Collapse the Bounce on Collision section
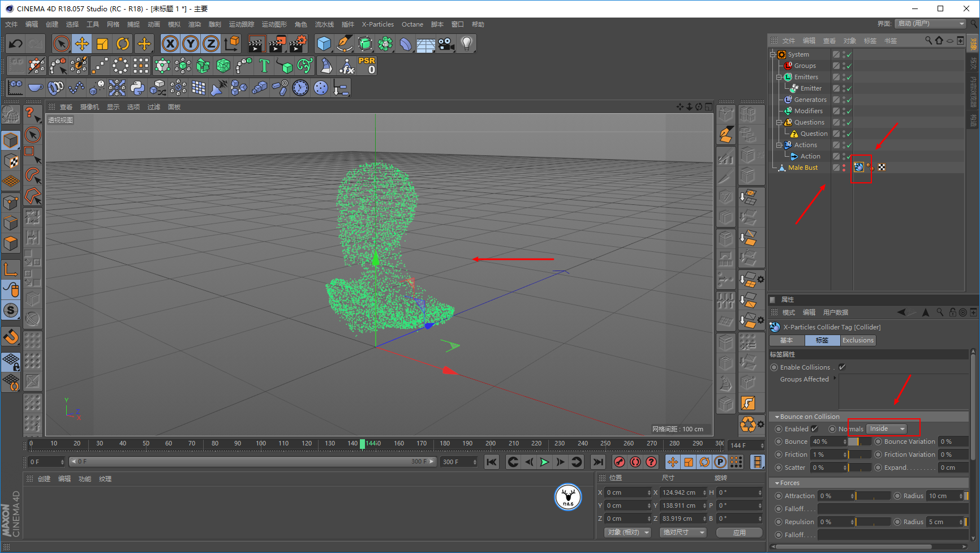This screenshot has width=980, height=553. click(x=777, y=416)
